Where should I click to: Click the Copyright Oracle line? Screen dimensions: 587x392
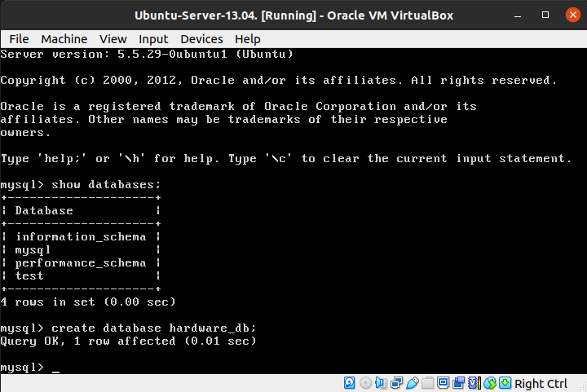[x=279, y=80]
